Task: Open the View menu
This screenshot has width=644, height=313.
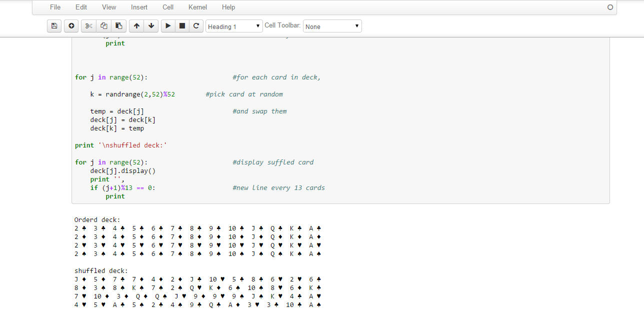Action: coord(109,7)
